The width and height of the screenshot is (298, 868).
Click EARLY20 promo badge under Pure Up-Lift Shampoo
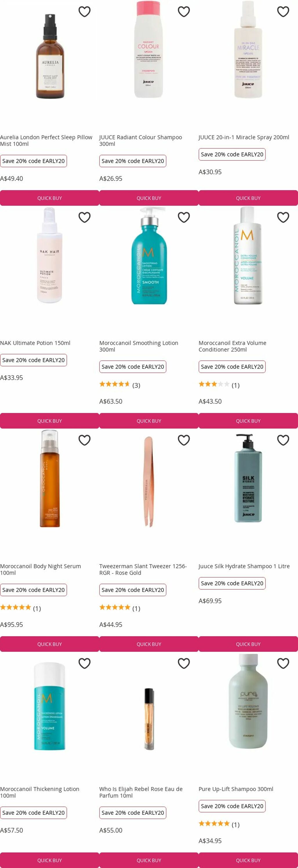tap(232, 806)
